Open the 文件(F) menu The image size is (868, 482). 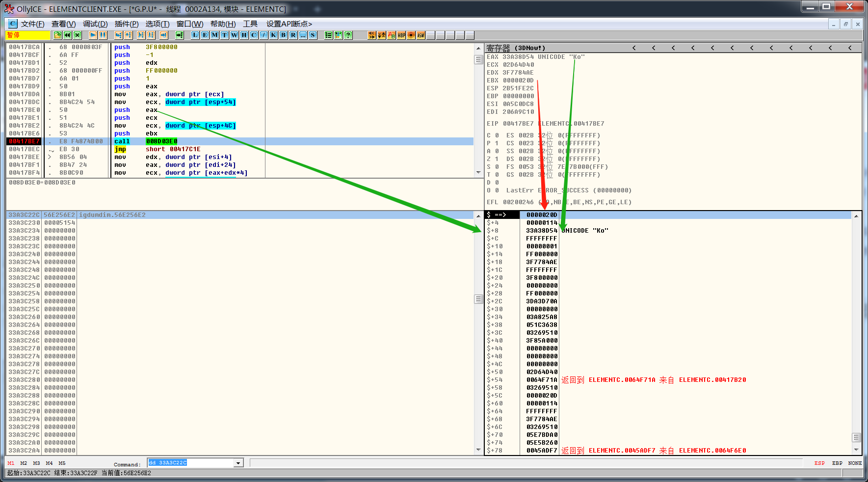point(33,24)
